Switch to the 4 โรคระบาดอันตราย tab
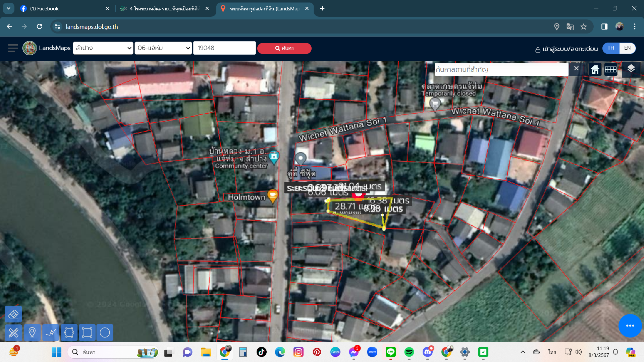The image size is (644, 362). pyautogui.click(x=164, y=9)
